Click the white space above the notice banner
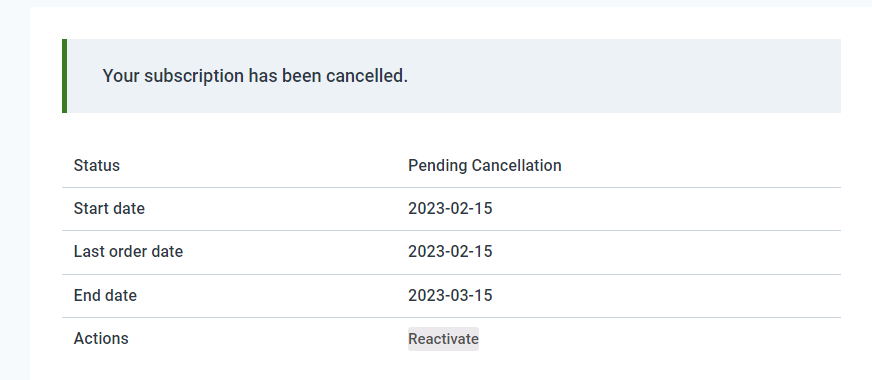Screen dimensions: 872x380 pos(445,23)
